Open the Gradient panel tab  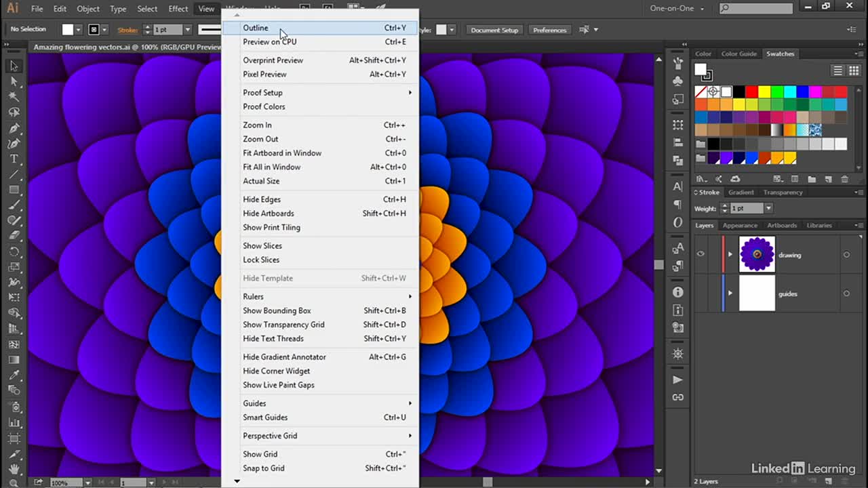[x=741, y=192]
